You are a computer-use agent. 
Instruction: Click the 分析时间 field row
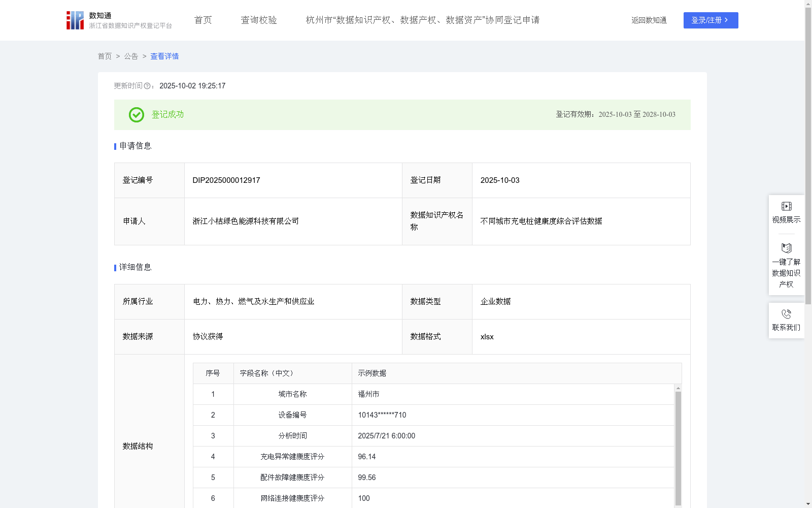[x=433, y=436]
